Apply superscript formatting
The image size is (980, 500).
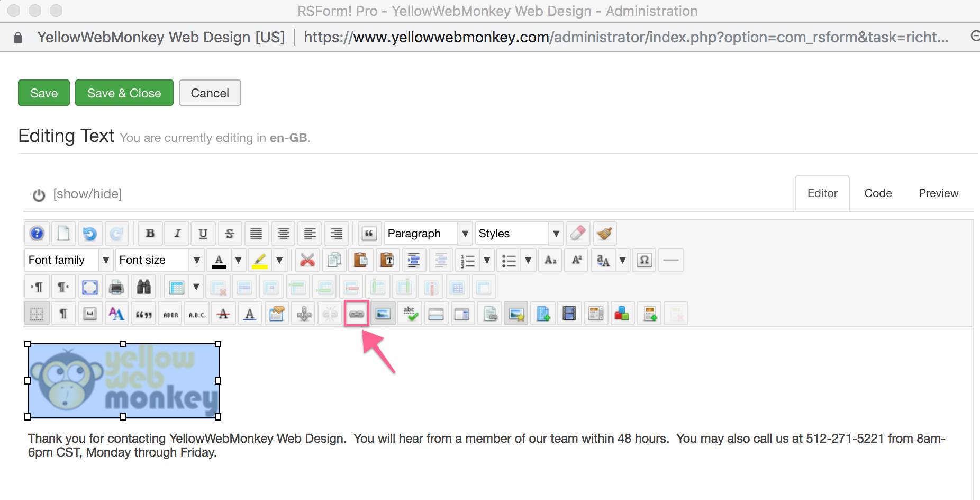point(577,260)
